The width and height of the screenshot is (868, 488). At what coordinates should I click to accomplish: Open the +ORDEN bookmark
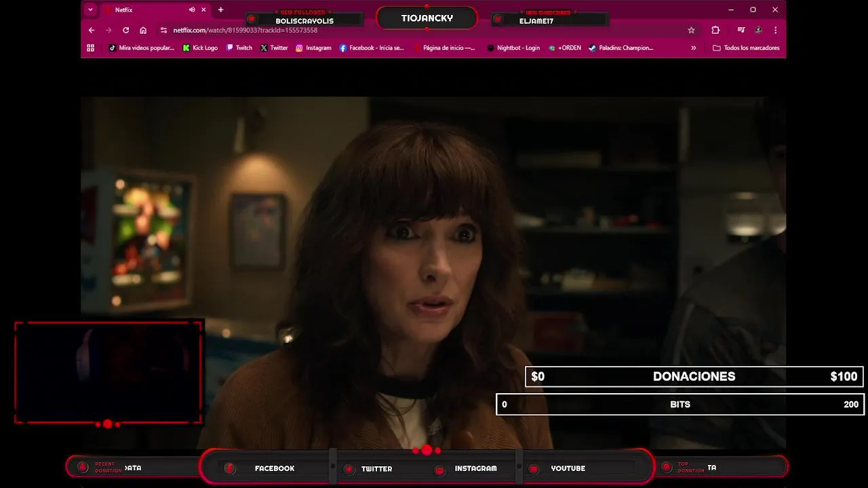(x=565, y=48)
